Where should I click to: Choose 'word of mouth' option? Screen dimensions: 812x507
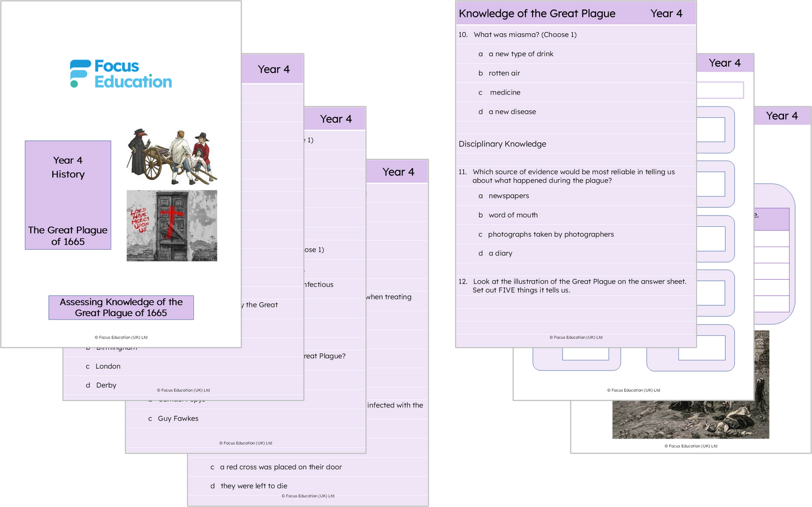[x=512, y=215]
